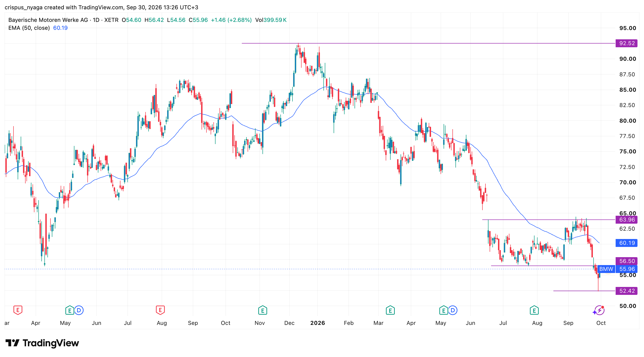Click the high value 56.42 in the legend
Image resolution: width=644 pixels, height=357 pixels.
(x=156, y=20)
